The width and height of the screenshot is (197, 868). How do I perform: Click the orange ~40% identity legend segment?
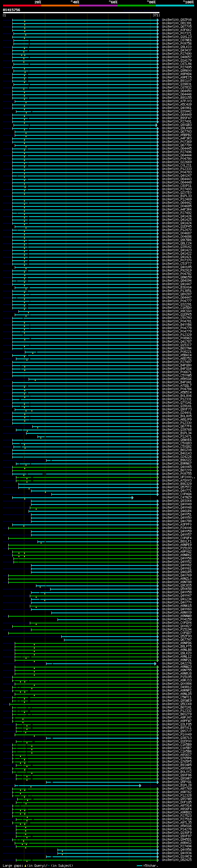(x=60, y=6)
